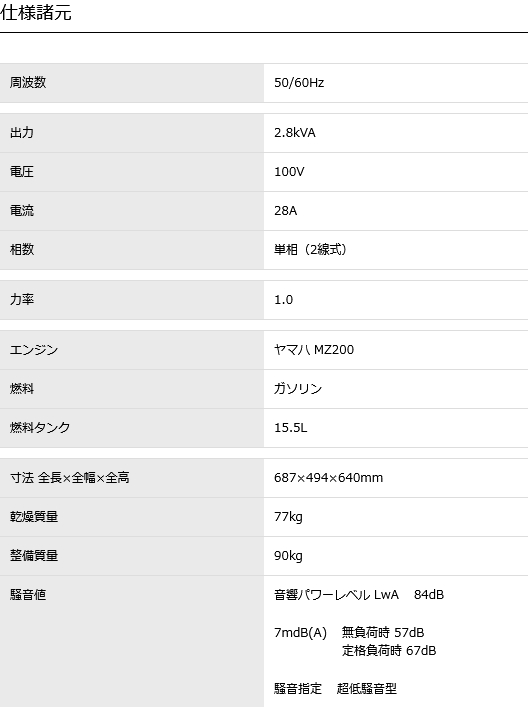Click the 力率 row label

[22, 299]
